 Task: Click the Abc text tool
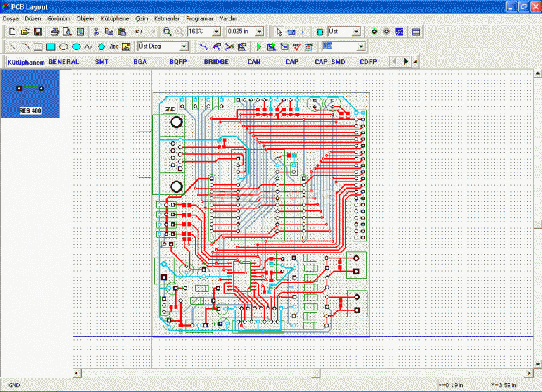click(113, 46)
